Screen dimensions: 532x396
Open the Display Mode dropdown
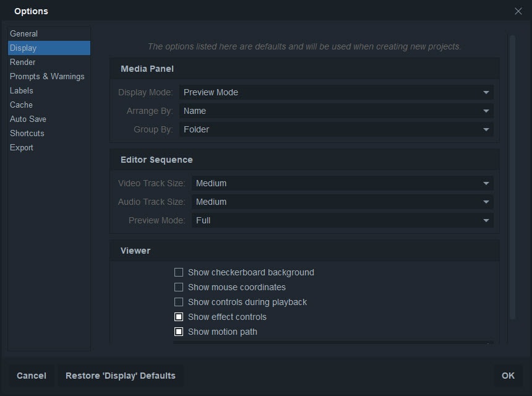point(336,92)
